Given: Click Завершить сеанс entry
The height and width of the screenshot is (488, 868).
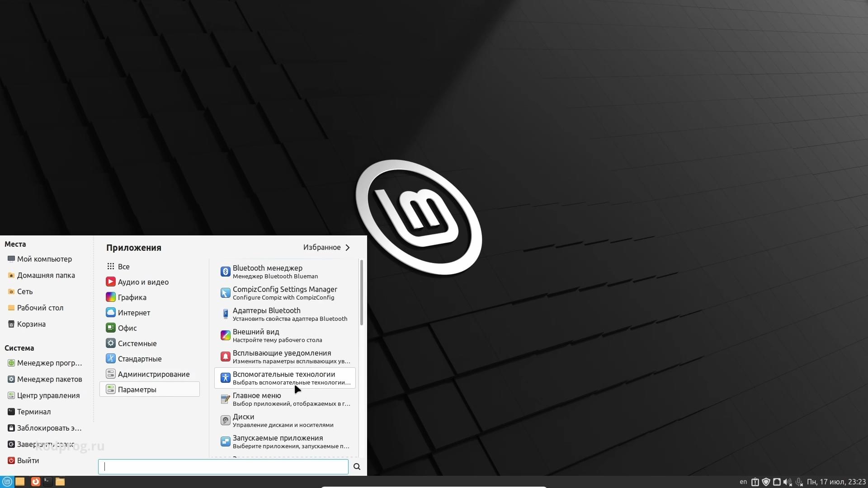Looking at the screenshot, I should pyautogui.click(x=41, y=444).
